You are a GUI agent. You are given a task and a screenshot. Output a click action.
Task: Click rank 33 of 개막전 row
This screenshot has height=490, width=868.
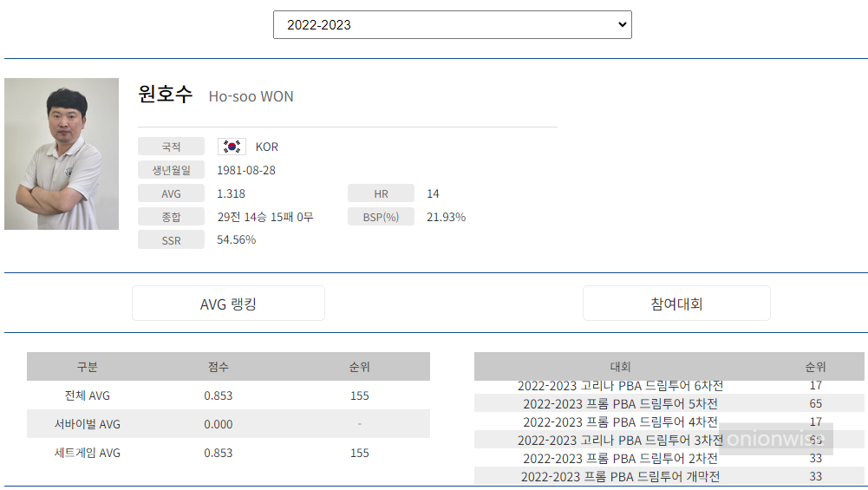(x=815, y=476)
